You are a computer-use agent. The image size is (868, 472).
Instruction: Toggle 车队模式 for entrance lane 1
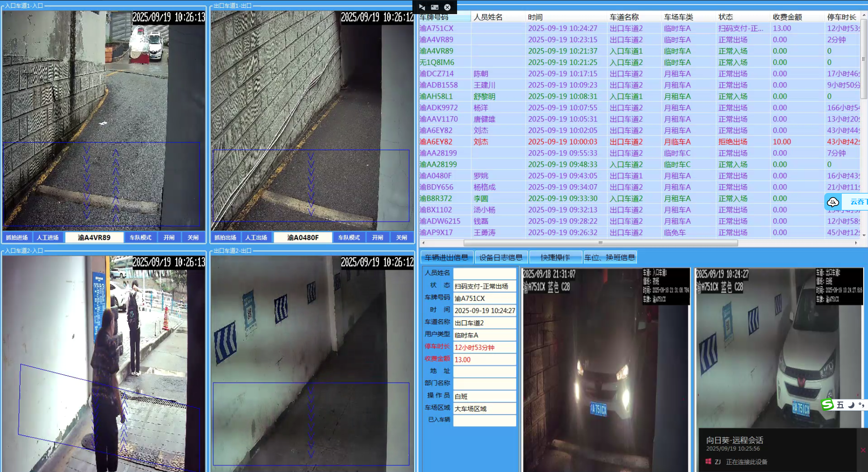140,238
